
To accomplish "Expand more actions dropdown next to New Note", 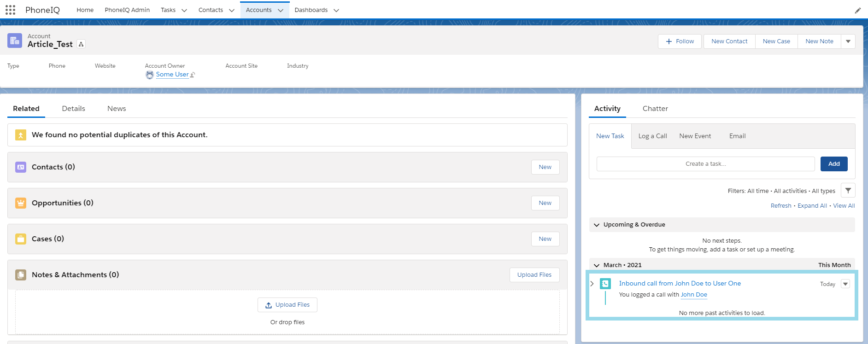I will pyautogui.click(x=848, y=41).
